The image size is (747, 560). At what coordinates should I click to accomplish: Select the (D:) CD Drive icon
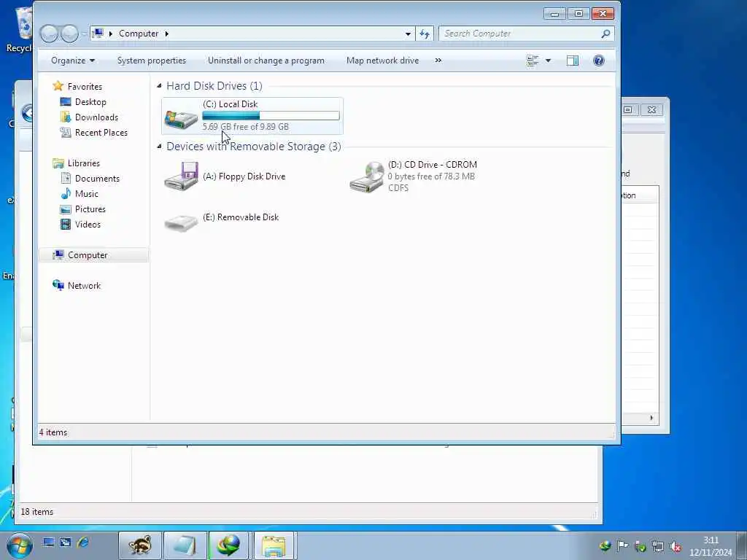(x=367, y=176)
